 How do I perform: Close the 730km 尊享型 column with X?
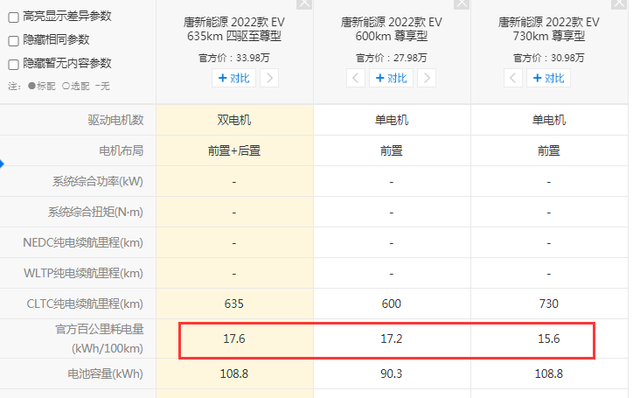coord(619,4)
